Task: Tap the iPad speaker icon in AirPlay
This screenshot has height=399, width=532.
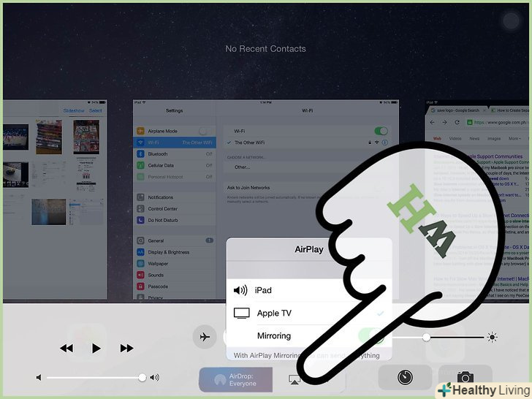Action: click(240, 290)
